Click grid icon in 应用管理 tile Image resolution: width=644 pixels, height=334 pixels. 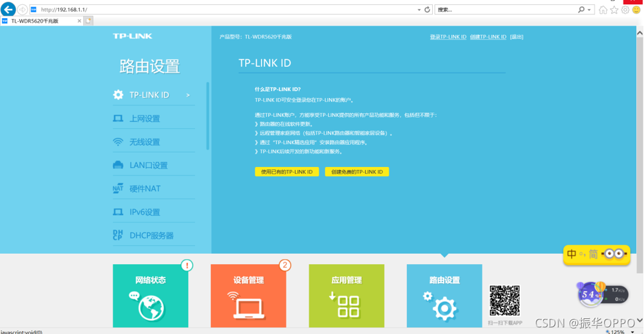(x=348, y=306)
